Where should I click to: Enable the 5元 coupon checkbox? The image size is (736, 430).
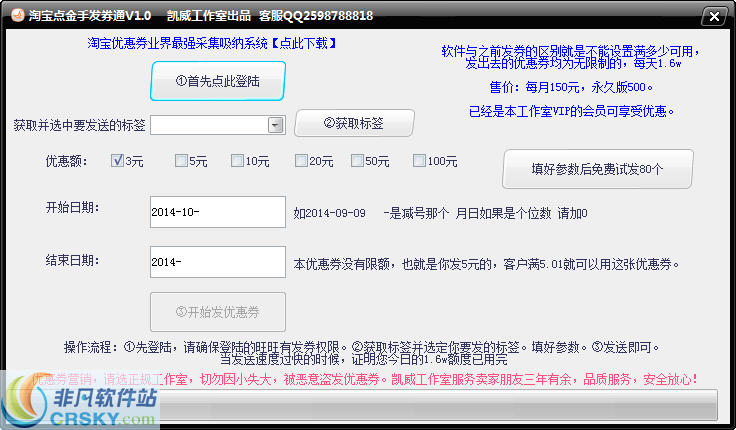(181, 161)
